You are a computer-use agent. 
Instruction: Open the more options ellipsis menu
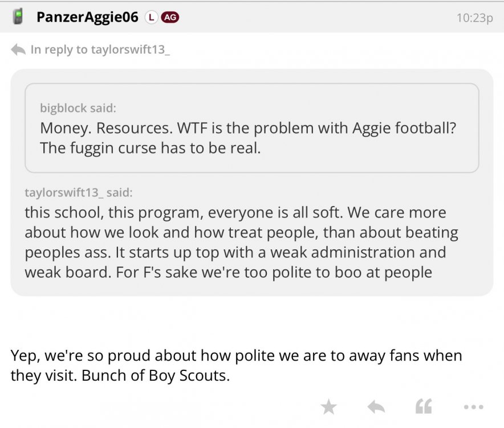tap(473, 407)
